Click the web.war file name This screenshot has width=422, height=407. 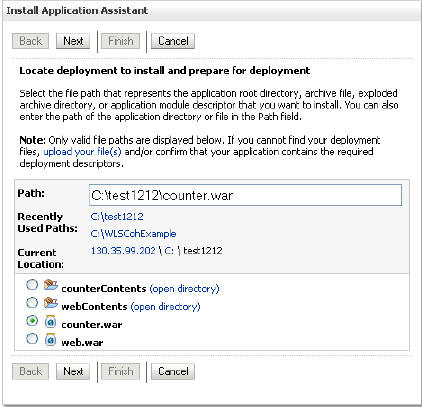pyautogui.click(x=82, y=343)
